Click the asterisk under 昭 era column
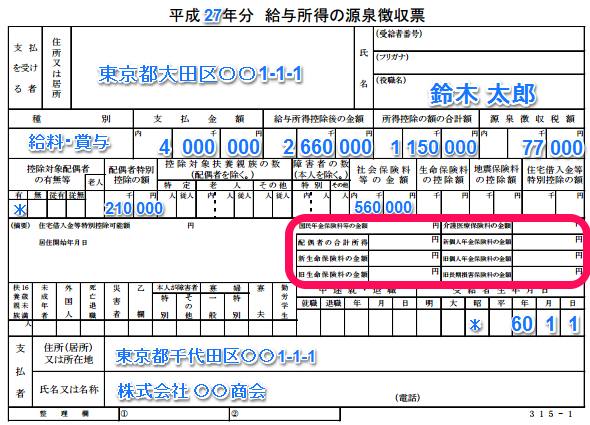The image size is (590, 425). 475,325
